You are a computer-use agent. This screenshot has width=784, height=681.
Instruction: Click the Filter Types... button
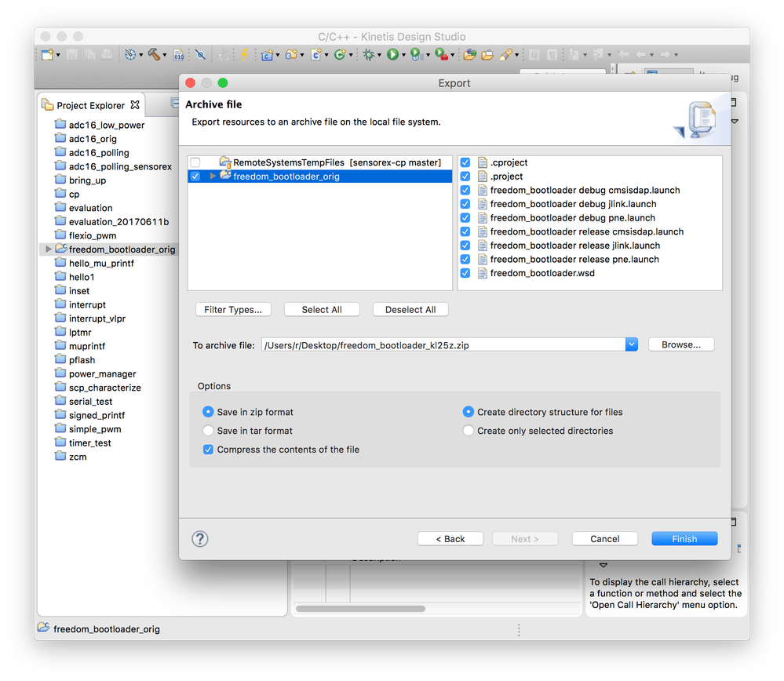point(233,309)
